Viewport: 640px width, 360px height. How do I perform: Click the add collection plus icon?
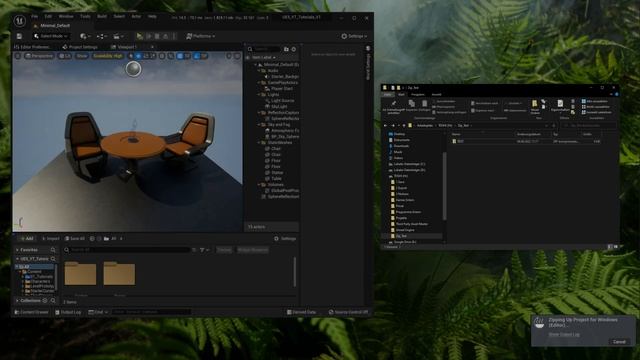[45, 301]
